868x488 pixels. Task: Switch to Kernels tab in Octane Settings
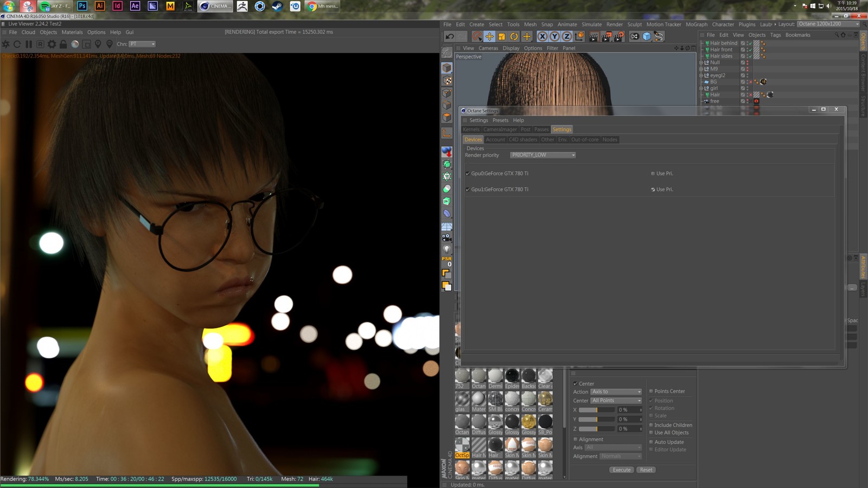click(x=471, y=130)
